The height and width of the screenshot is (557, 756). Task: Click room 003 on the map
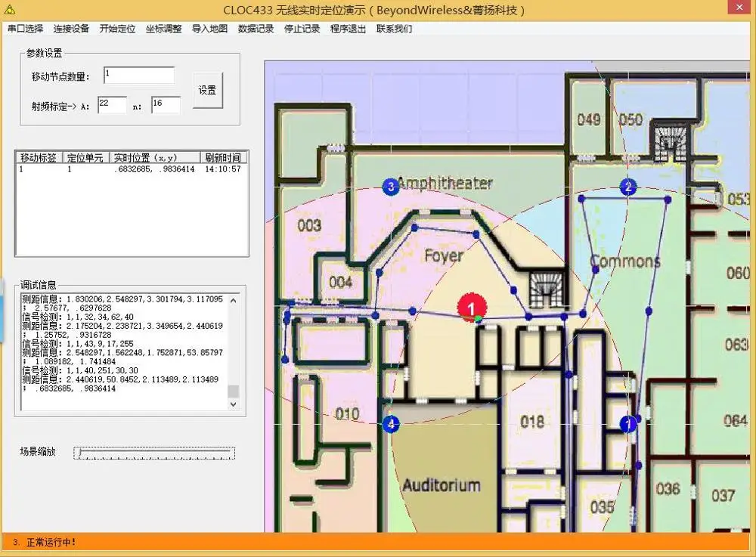pos(309,225)
